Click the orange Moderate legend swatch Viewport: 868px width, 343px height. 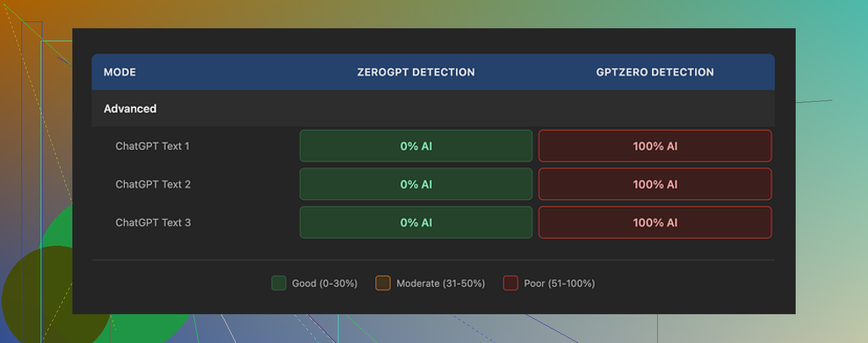pos(383,283)
